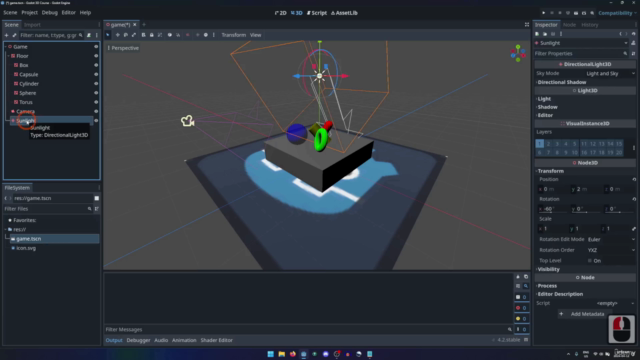Click the save resource icon in Inspector

[x=553, y=34]
